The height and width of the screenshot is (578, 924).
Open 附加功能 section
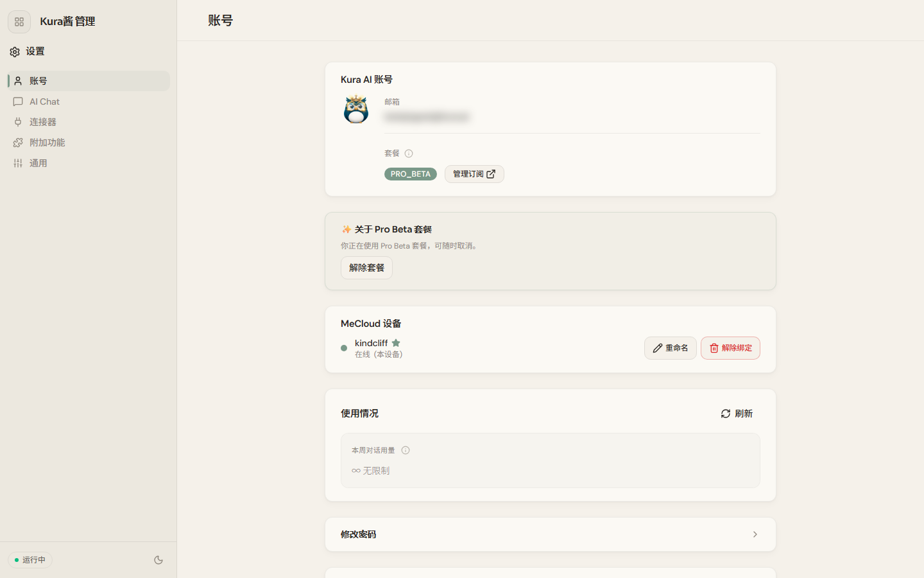(89, 143)
